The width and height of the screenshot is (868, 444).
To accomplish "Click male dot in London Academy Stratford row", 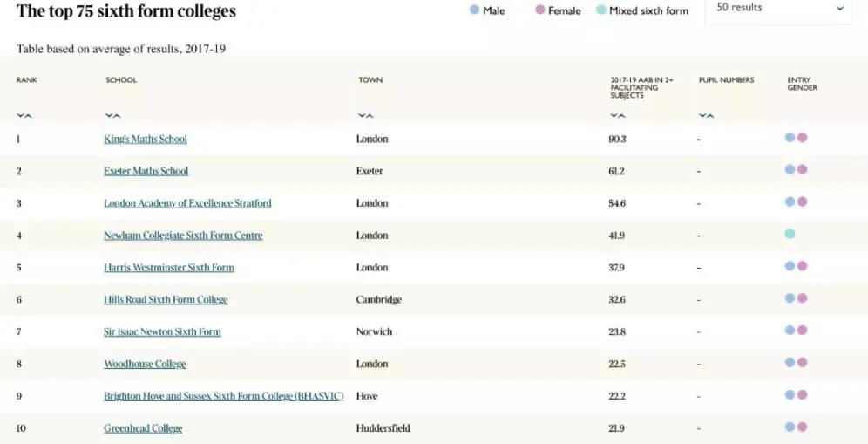I will [790, 202].
